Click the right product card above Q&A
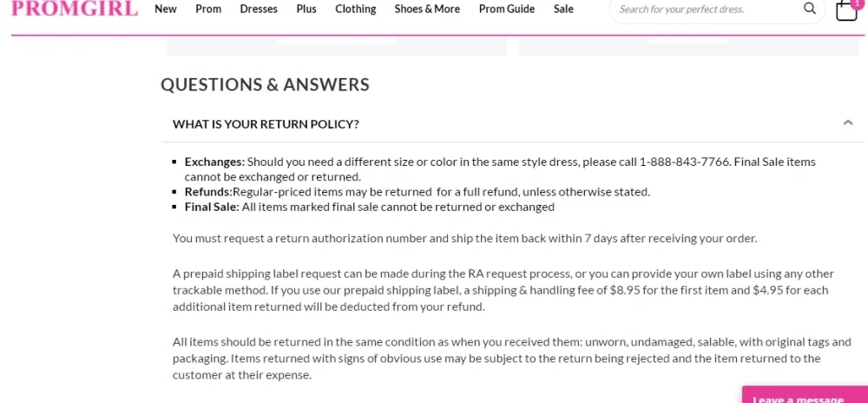The image size is (868, 403). click(x=688, y=47)
